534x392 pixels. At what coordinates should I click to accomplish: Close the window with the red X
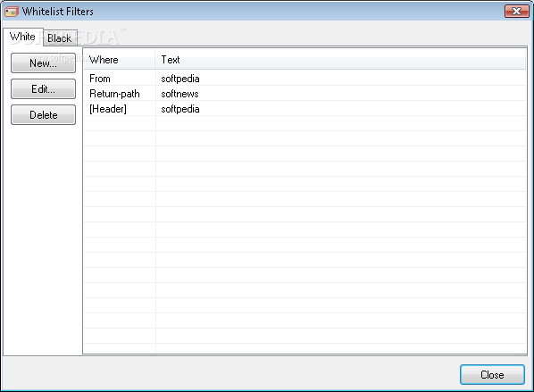click(516, 12)
